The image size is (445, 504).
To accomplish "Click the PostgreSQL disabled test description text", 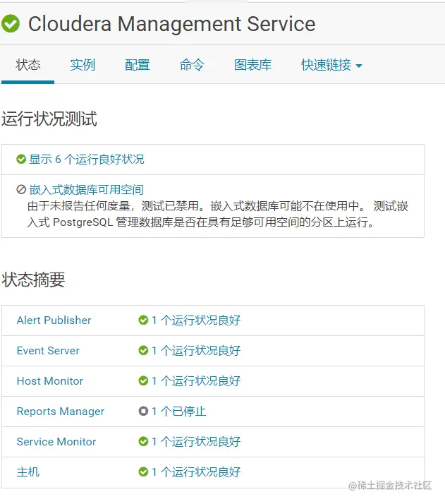I will pyautogui.click(x=218, y=214).
